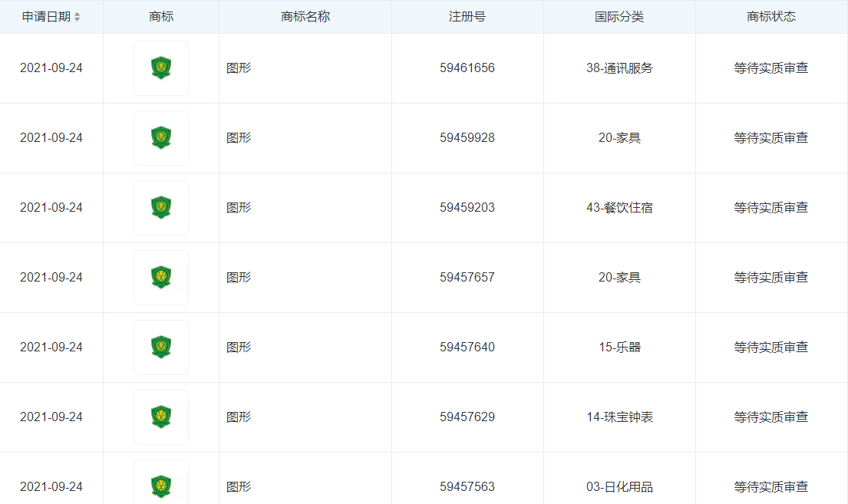Click 等待实质审查 status in row 59459928
The image size is (848, 504).
tap(771, 138)
